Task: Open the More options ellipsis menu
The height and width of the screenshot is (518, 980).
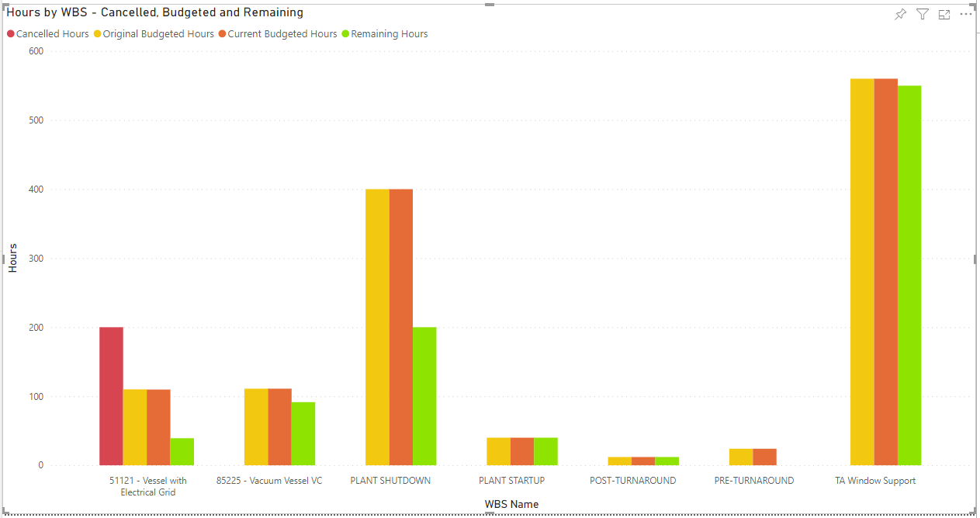Action: [966, 15]
